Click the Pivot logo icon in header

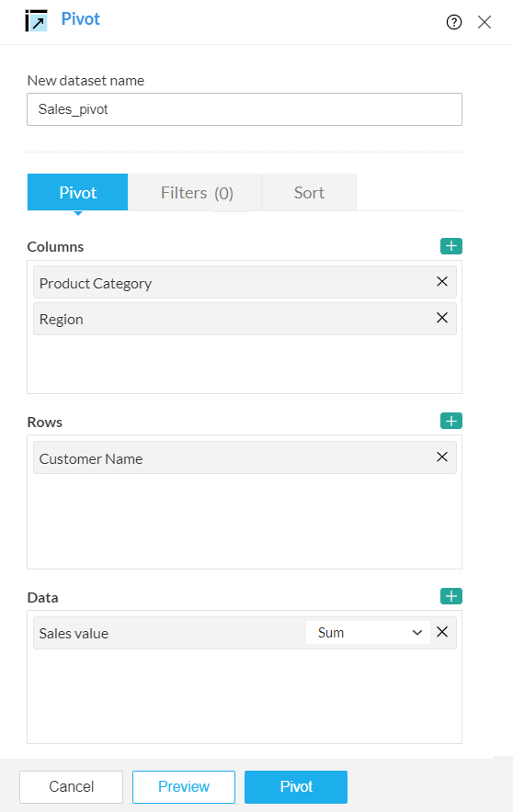36,21
